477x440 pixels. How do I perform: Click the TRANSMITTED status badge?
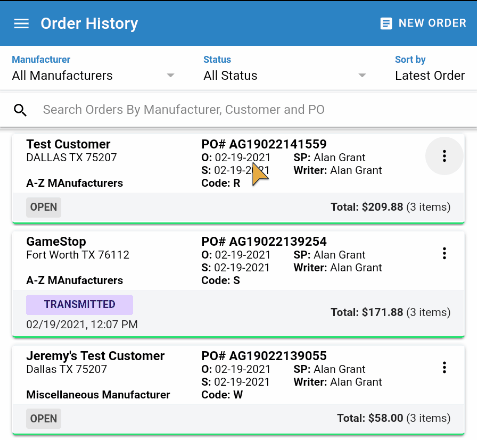point(79,304)
